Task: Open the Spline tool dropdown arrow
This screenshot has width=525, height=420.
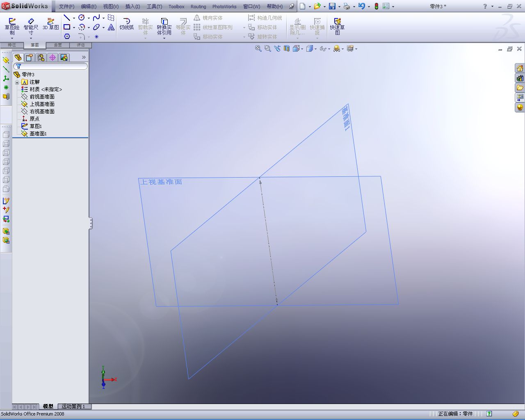Action: click(103, 18)
